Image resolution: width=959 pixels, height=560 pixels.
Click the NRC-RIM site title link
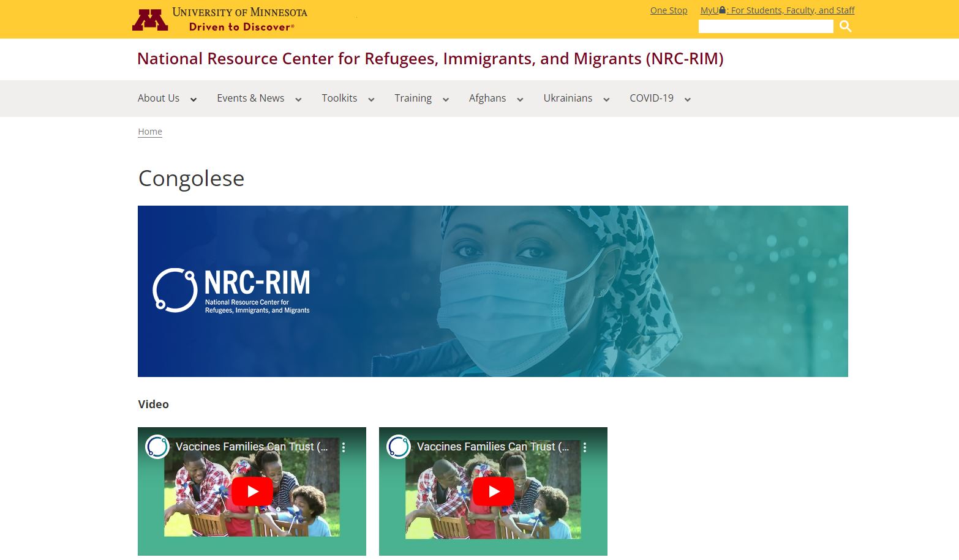(430, 59)
